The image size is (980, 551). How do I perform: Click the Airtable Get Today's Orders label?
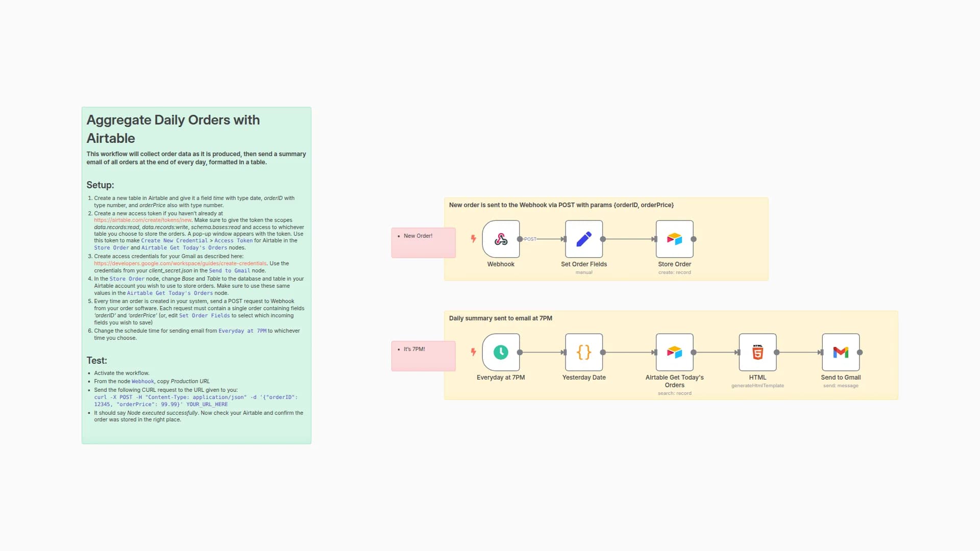point(674,381)
